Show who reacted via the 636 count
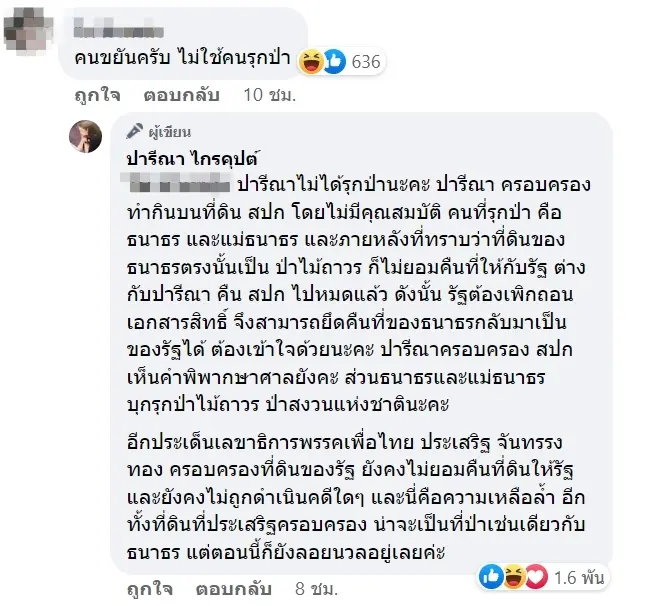668x606 pixels. 366,62
